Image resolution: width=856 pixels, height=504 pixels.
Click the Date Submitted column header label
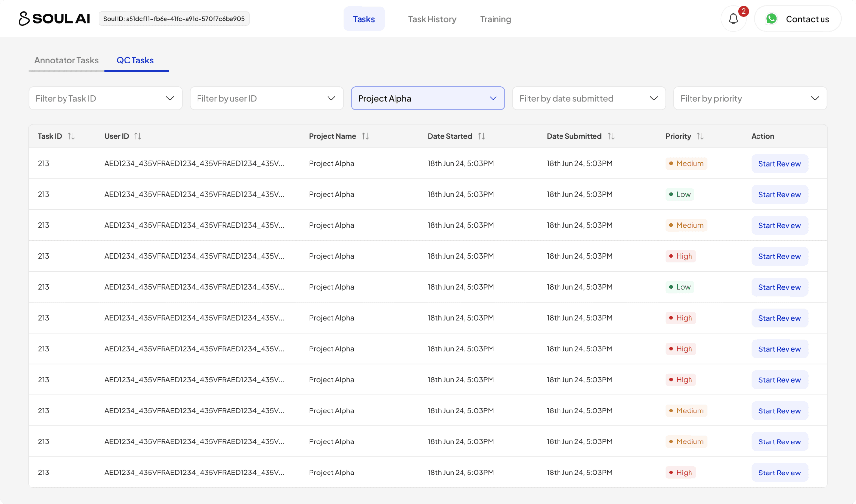(x=574, y=136)
